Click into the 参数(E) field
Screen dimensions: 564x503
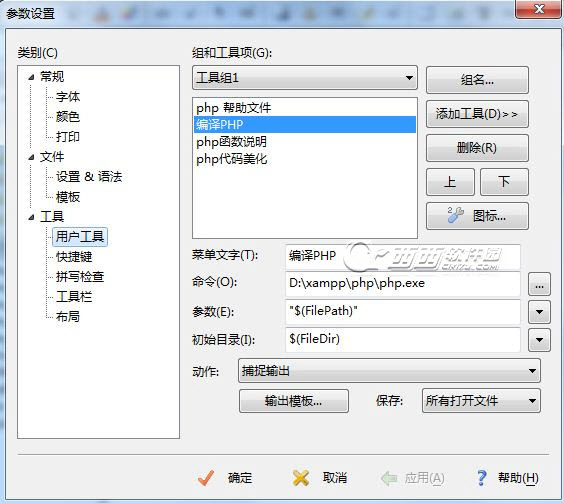tap(403, 311)
